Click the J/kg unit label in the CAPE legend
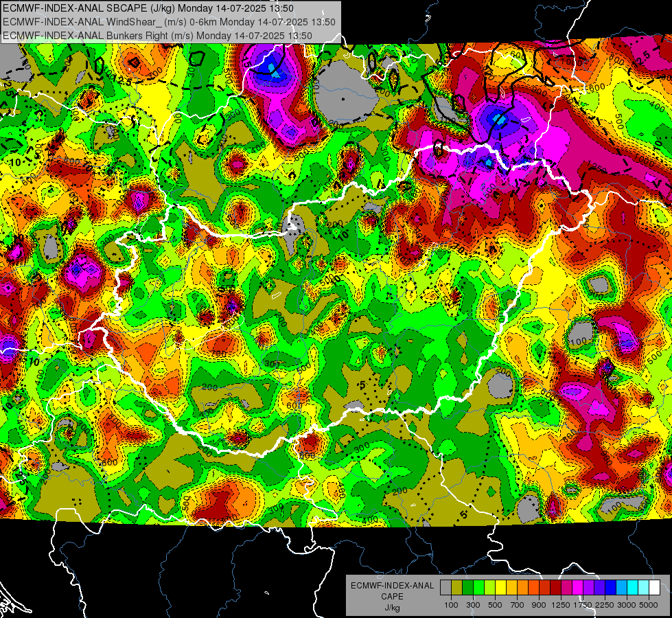The height and width of the screenshot is (618, 672). pos(393,608)
